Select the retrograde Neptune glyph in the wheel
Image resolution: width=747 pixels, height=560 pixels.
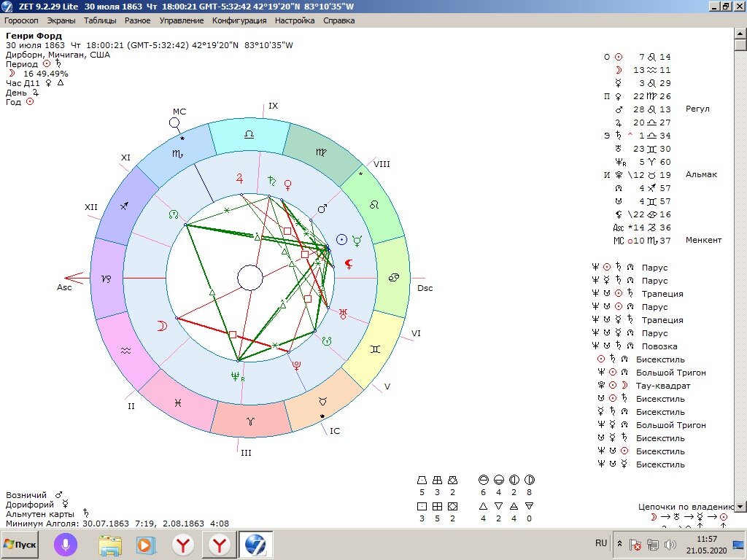coord(237,377)
